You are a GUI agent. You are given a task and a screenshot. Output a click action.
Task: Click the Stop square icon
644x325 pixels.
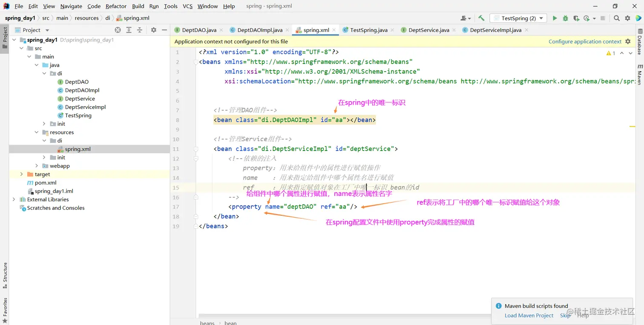[603, 18]
